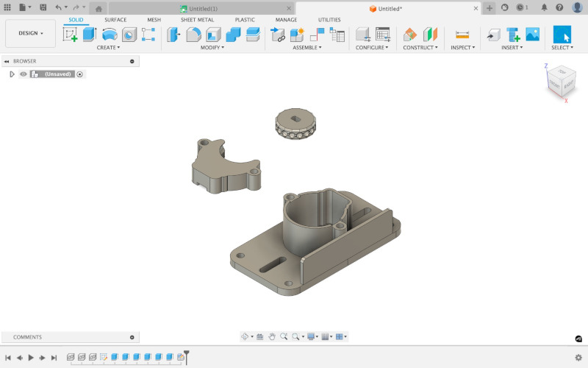Select the Rectangular Pattern tool

point(148,35)
